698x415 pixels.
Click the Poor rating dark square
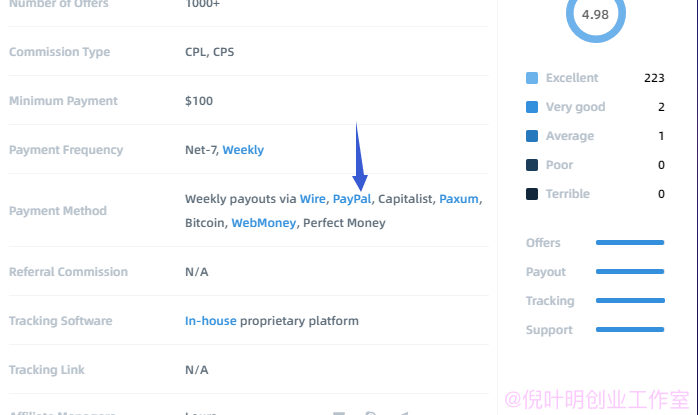[532, 165]
